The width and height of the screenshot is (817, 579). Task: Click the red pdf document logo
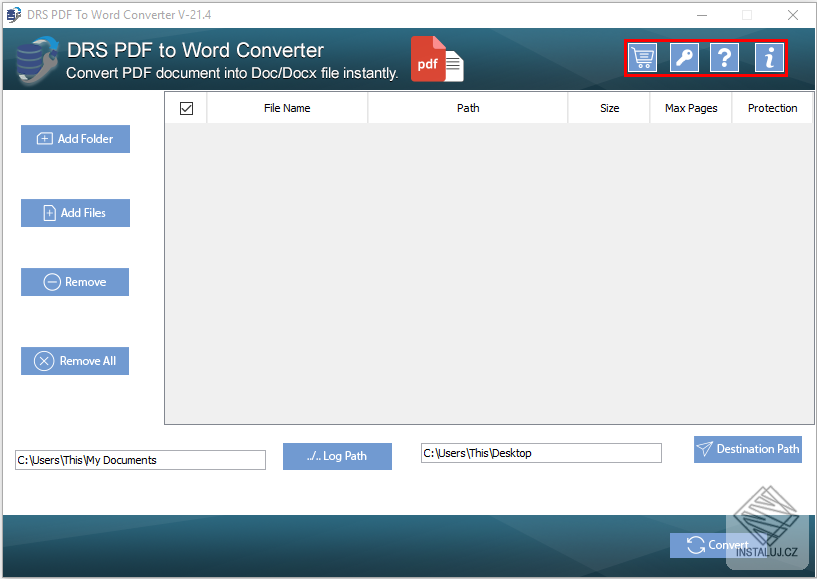click(437, 59)
